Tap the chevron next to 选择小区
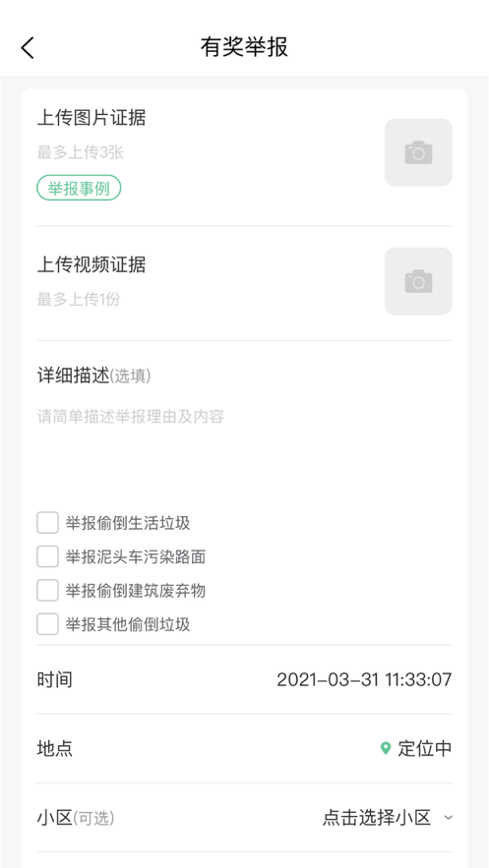The image size is (489, 868). [x=449, y=817]
